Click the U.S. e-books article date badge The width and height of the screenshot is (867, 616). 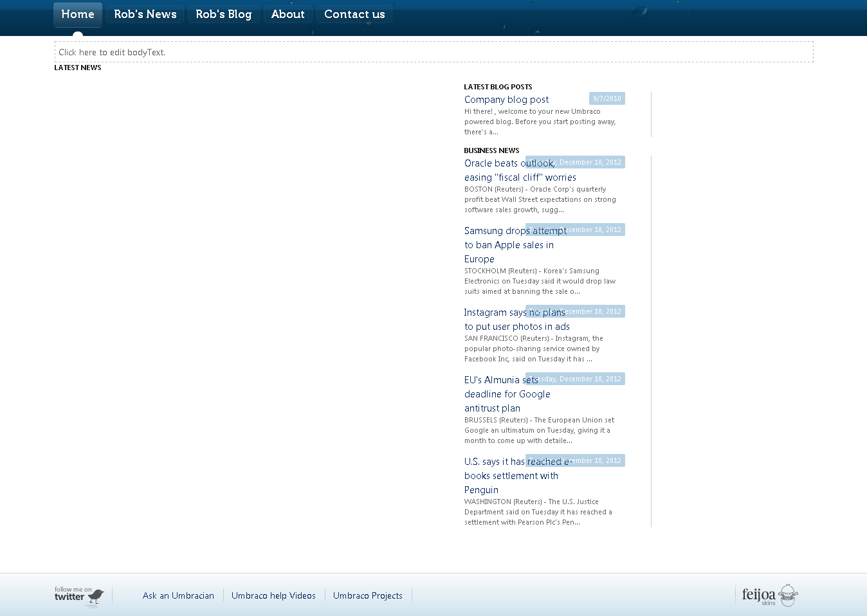click(575, 460)
